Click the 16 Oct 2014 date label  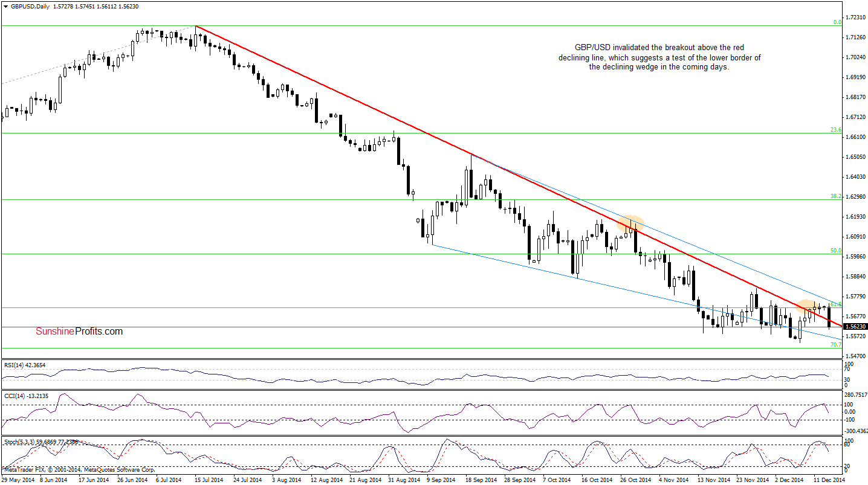click(595, 480)
